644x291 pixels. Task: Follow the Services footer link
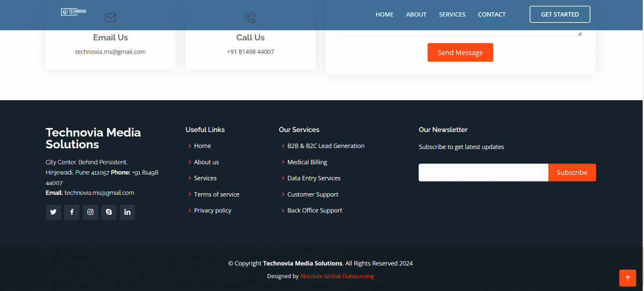[x=205, y=178]
